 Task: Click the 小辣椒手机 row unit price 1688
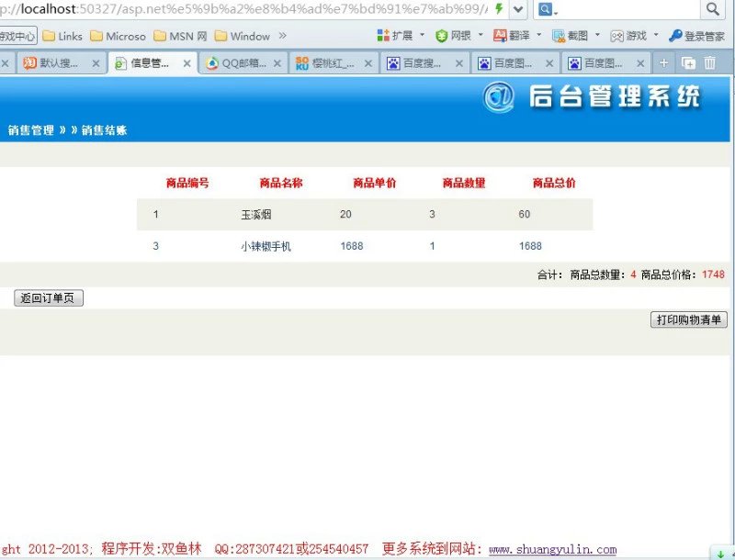tap(352, 246)
